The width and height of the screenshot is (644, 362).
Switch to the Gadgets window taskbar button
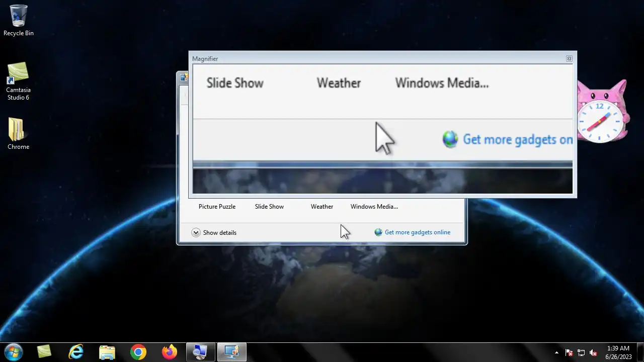(x=231, y=352)
